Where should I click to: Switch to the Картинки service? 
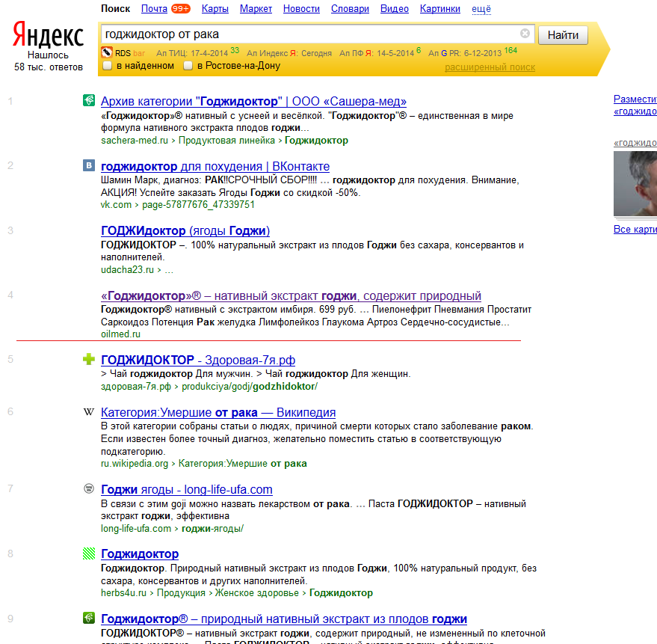pyautogui.click(x=440, y=9)
